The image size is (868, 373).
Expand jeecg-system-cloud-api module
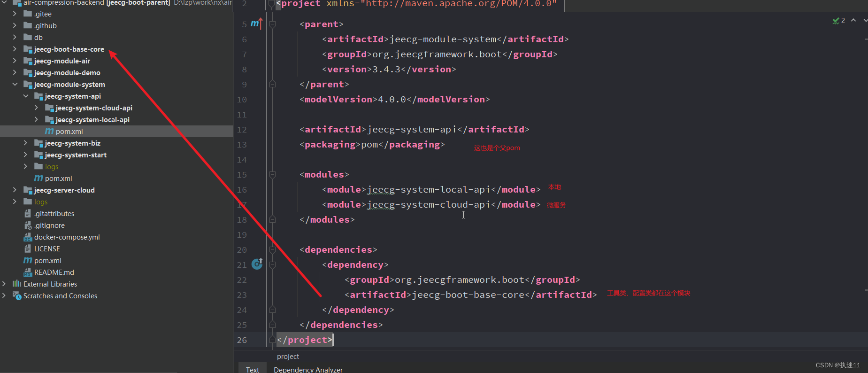tap(36, 108)
